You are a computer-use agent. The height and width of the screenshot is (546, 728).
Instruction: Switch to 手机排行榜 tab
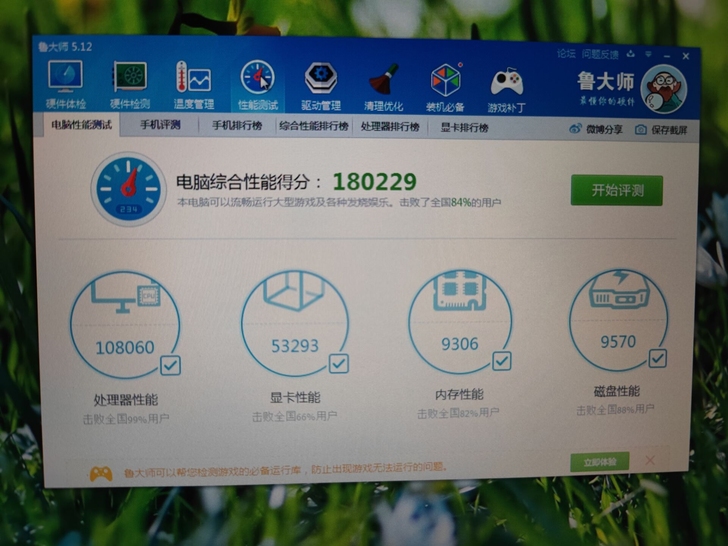[237, 125]
